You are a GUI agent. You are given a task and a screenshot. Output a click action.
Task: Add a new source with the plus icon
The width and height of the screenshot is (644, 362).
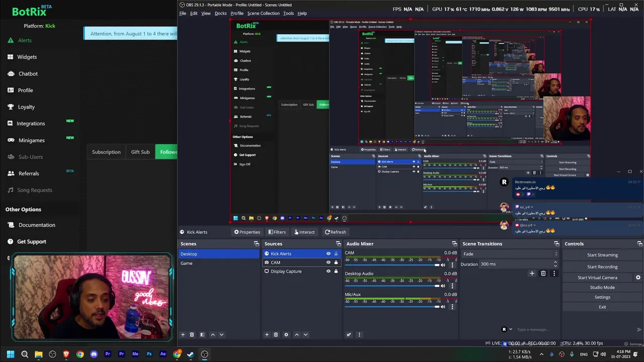(x=267, y=335)
